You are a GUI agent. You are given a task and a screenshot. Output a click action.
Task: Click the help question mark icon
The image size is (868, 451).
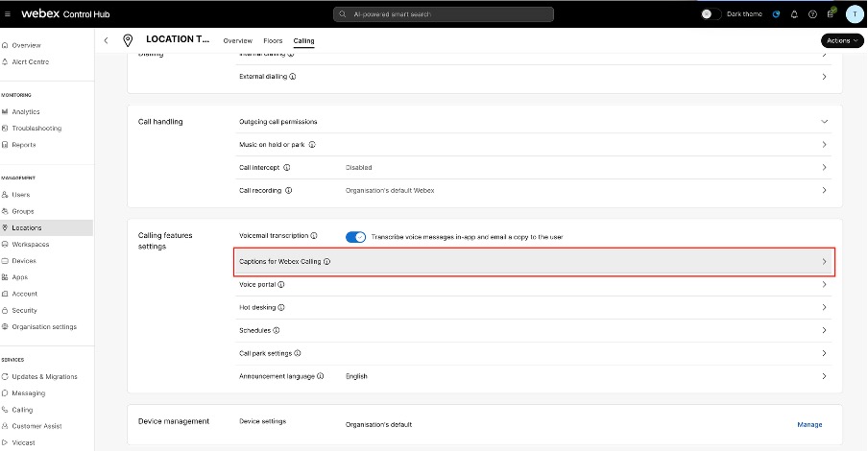point(812,14)
